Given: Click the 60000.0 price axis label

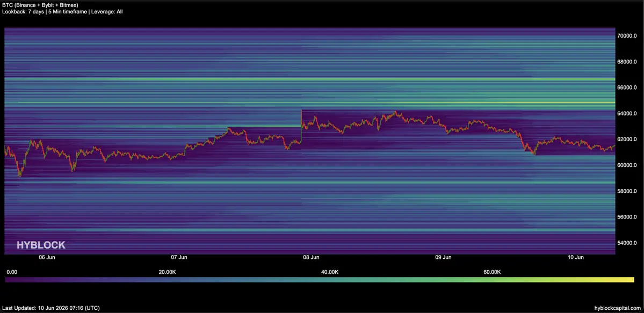Looking at the screenshot, I should (x=627, y=165).
